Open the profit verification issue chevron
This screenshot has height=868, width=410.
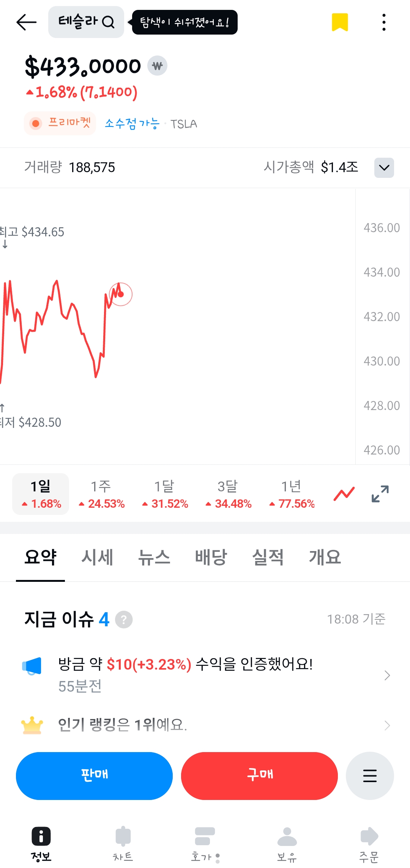click(x=387, y=675)
